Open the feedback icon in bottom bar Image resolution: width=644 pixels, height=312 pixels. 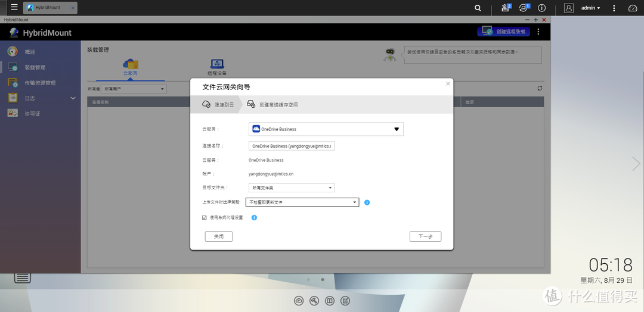pyautogui.click(x=345, y=301)
